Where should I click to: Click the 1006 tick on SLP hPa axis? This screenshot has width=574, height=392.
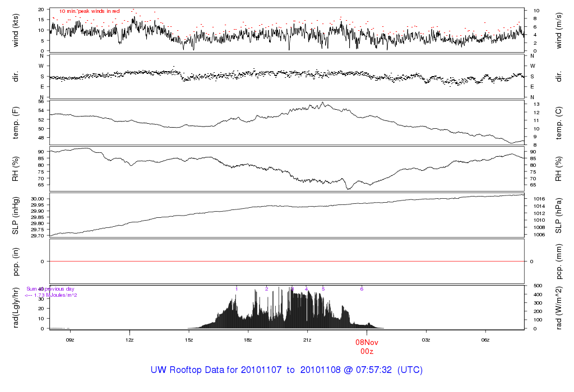[539, 235]
